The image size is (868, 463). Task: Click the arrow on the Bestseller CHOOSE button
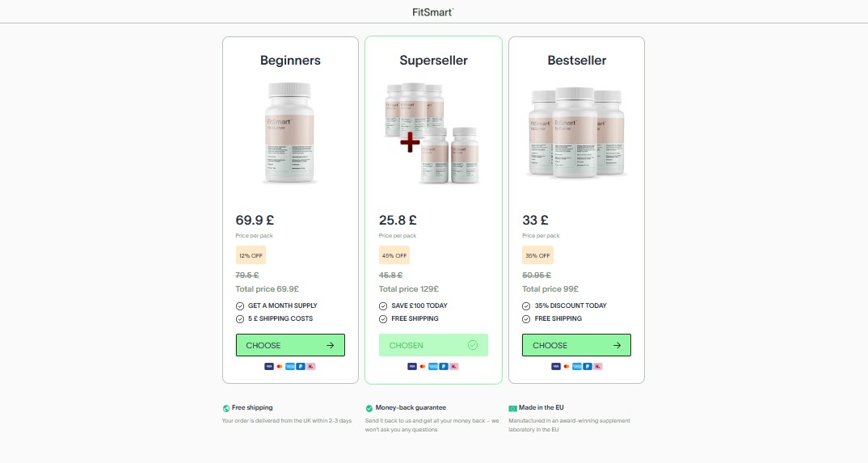click(617, 345)
